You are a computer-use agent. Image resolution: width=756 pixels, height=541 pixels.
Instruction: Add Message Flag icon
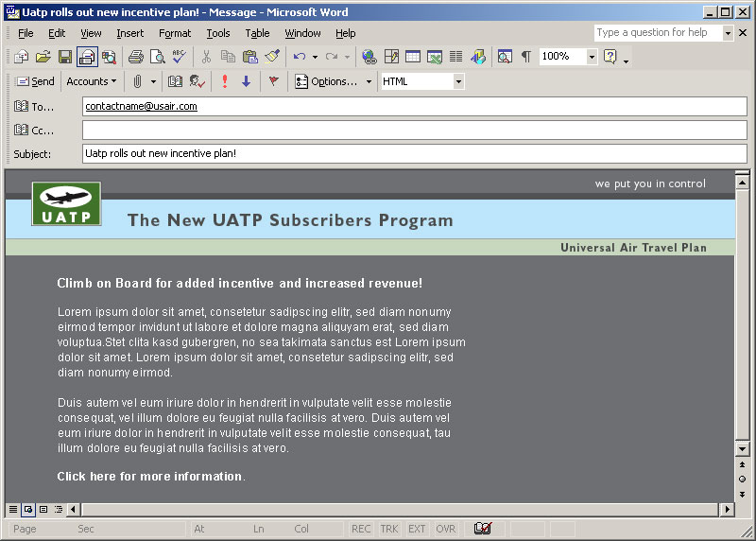tap(274, 81)
